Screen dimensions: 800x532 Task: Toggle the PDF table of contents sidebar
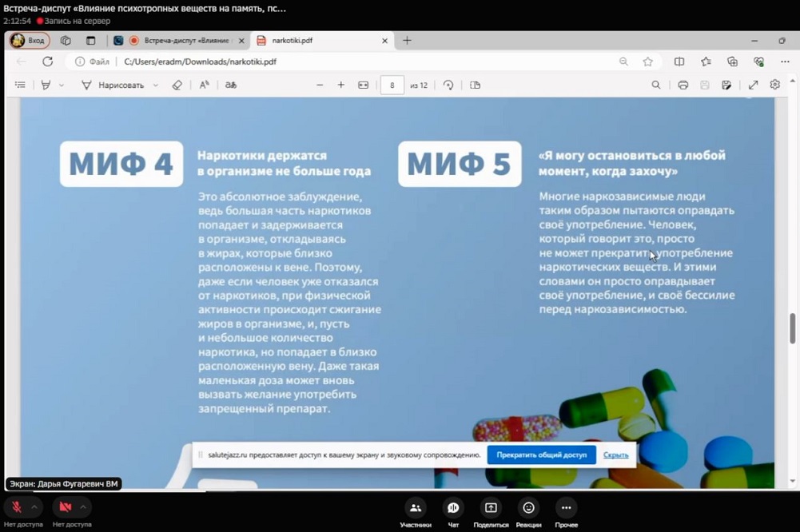tap(20, 85)
